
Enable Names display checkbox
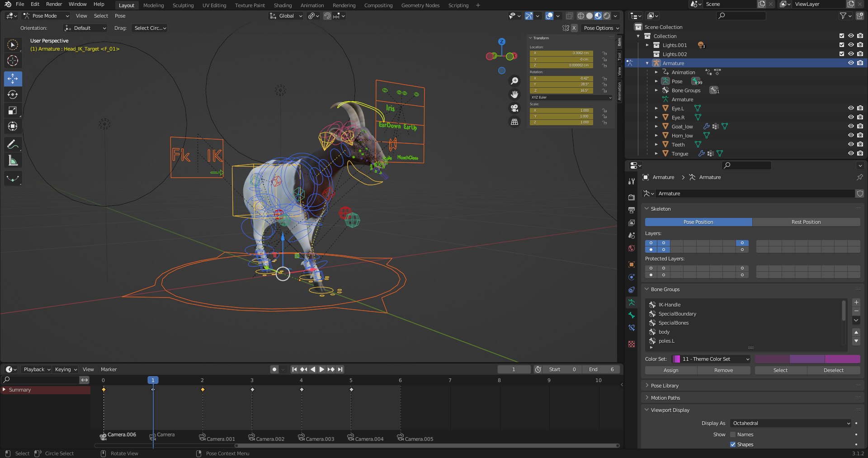pyautogui.click(x=733, y=434)
